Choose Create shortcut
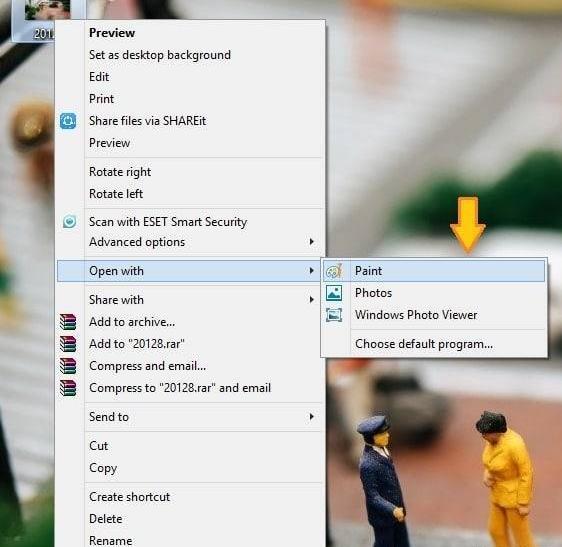The width and height of the screenshot is (562, 547). coord(190,497)
